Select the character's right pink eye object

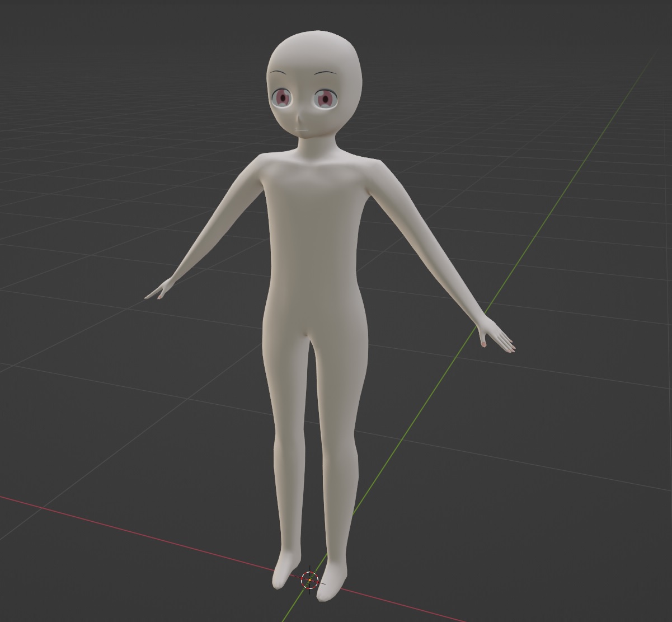[282, 99]
